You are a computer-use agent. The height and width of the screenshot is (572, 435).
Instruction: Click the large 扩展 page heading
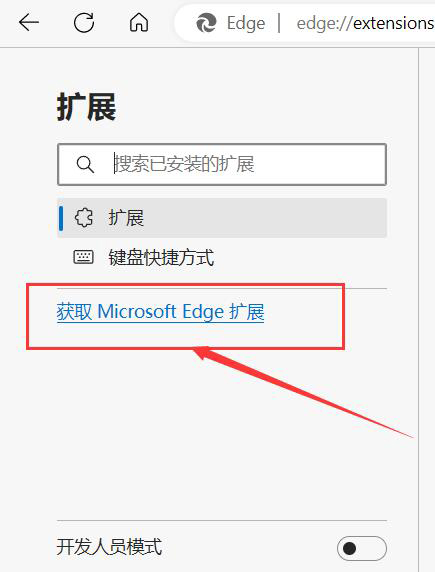[86, 107]
